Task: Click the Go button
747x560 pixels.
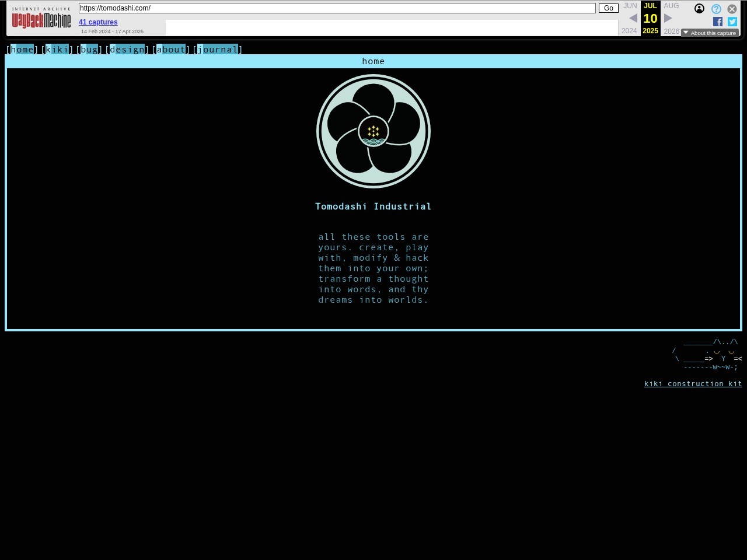Action: click(x=609, y=8)
